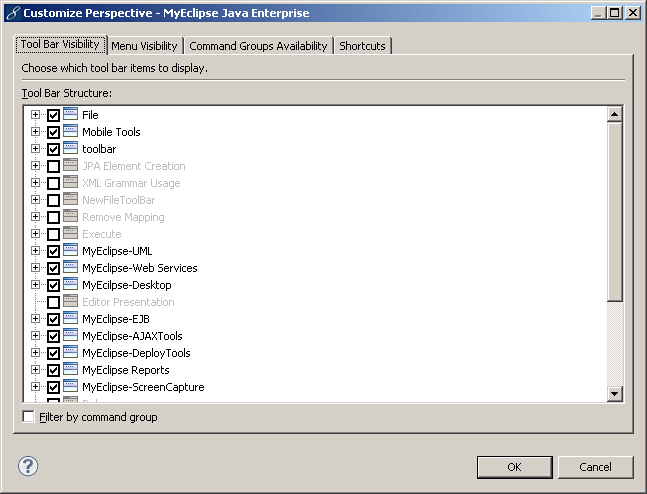Image resolution: width=647 pixels, height=494 pixels.
Task: Click the Cancel button
Action: point(595,467)
